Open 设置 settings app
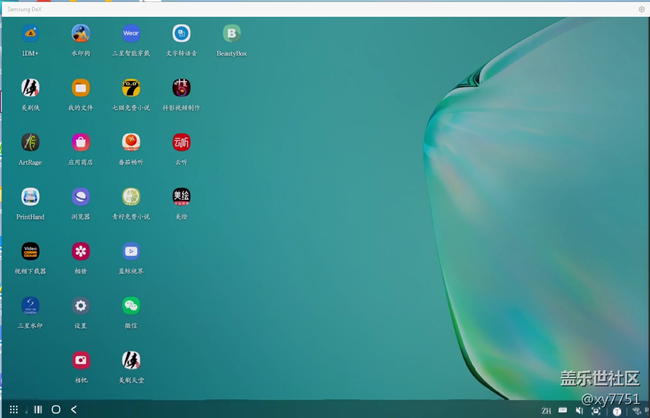 click(x=81, y=306)
